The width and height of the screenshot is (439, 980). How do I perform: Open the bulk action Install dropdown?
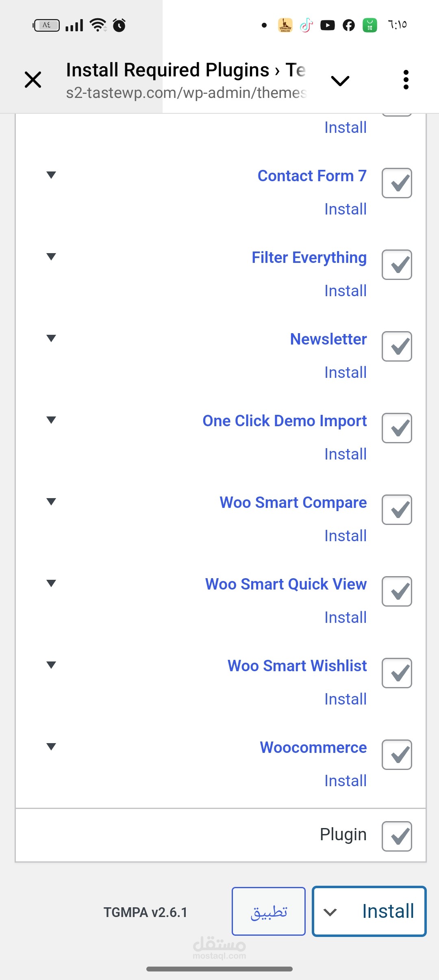(369, 911)
